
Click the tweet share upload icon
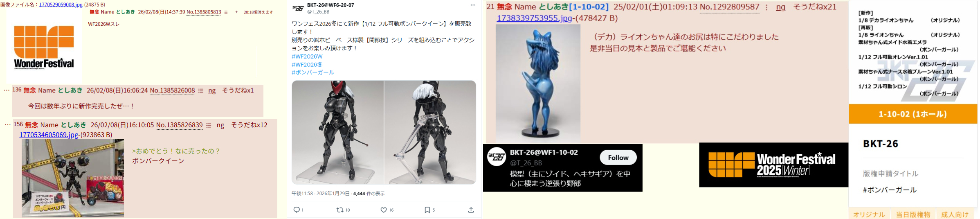(x=471, y=210)
